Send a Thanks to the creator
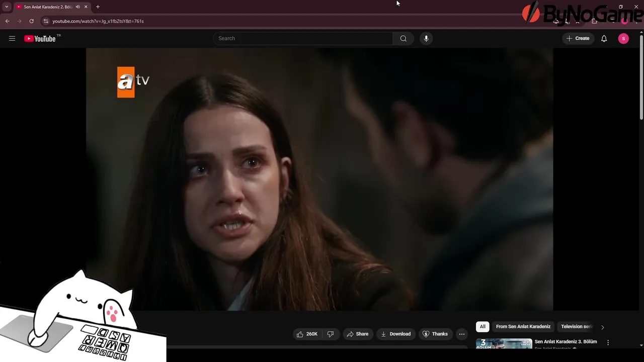 (x=435, y=334)
